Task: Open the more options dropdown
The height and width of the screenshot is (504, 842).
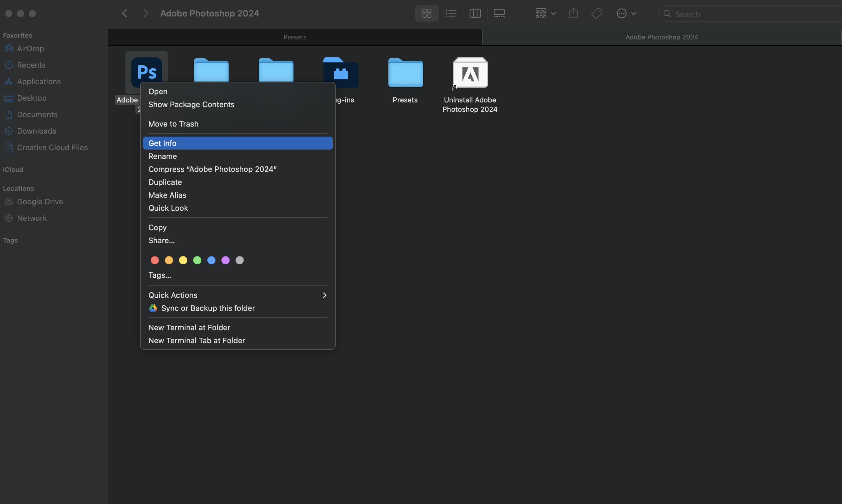Action: pos(626,13)
